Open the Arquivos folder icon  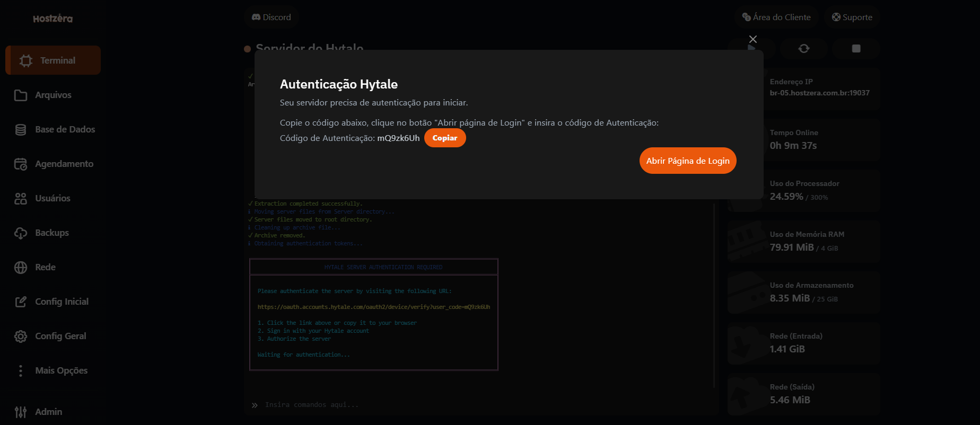click(x=21, y=95)
